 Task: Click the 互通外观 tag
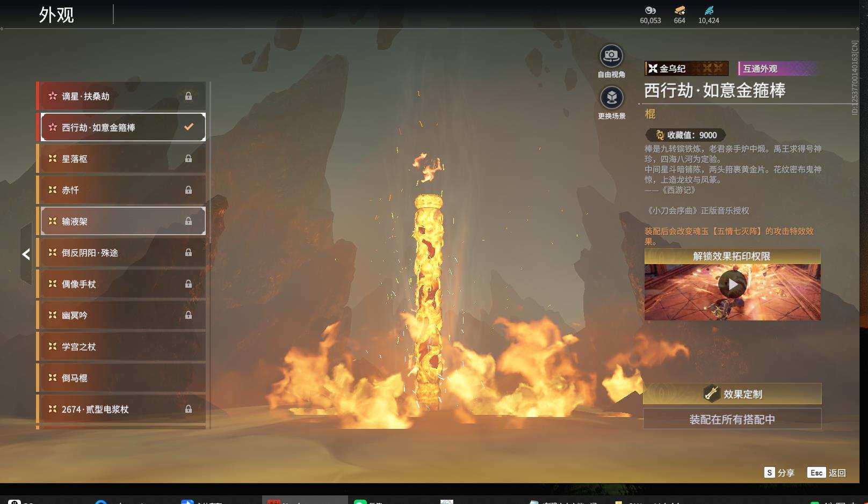coord(778,68)
